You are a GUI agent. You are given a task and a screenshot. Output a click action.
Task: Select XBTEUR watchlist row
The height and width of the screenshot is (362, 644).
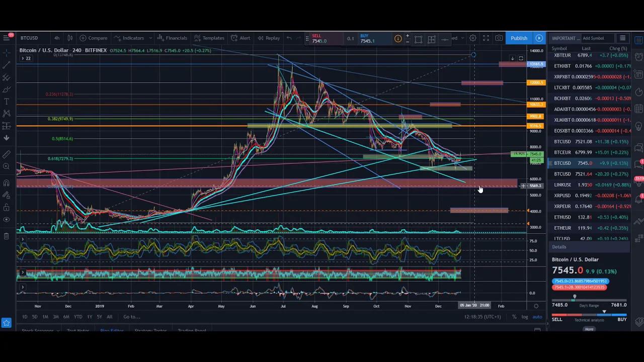coord(589,55)
